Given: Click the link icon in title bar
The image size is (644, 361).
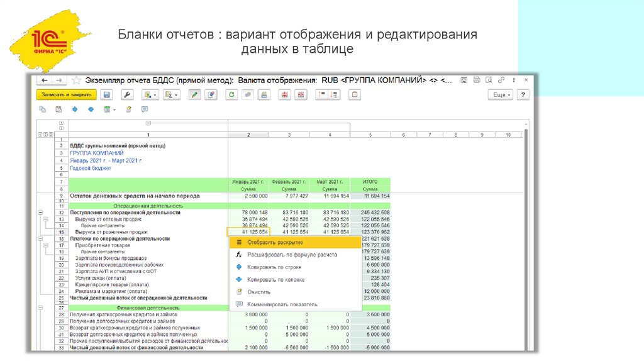Looking at the screenshot, I should (502, 81).
